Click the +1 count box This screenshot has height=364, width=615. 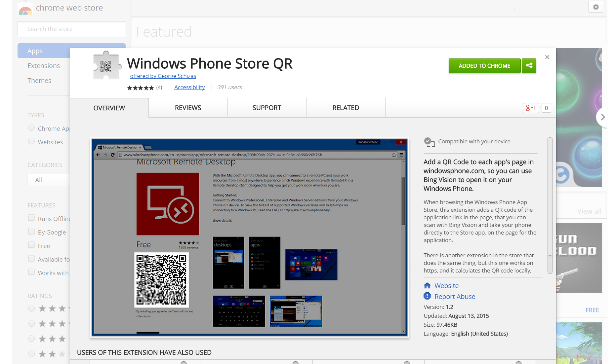546,108
